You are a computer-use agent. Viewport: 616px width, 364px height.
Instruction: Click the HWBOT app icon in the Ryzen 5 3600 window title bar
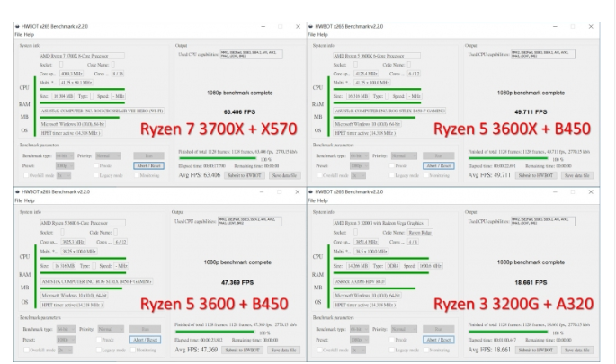[17, 192]
